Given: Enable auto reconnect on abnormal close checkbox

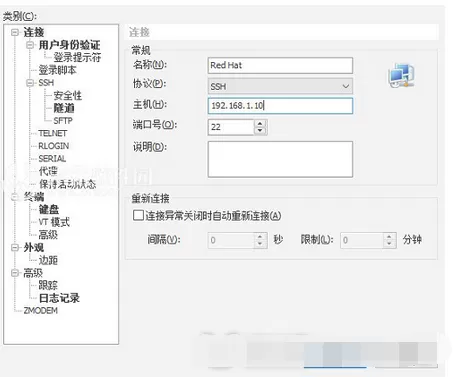Looking at the screenshot, I should coord(138,215).
